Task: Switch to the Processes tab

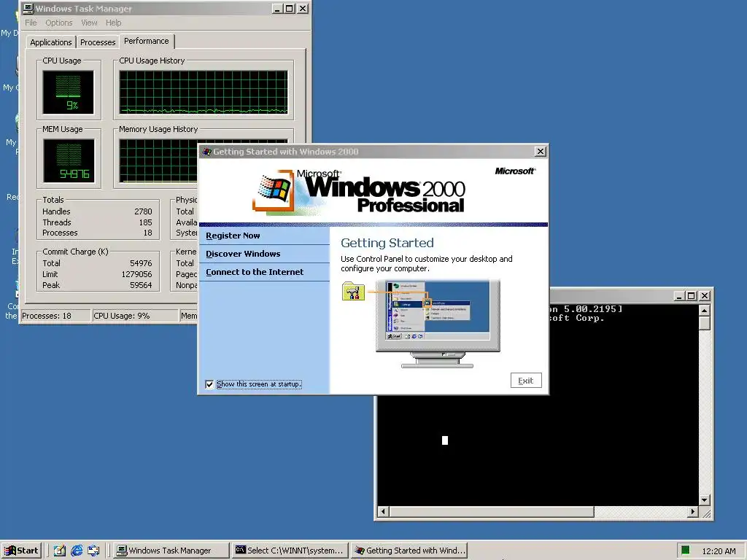Action: point(98,42)
